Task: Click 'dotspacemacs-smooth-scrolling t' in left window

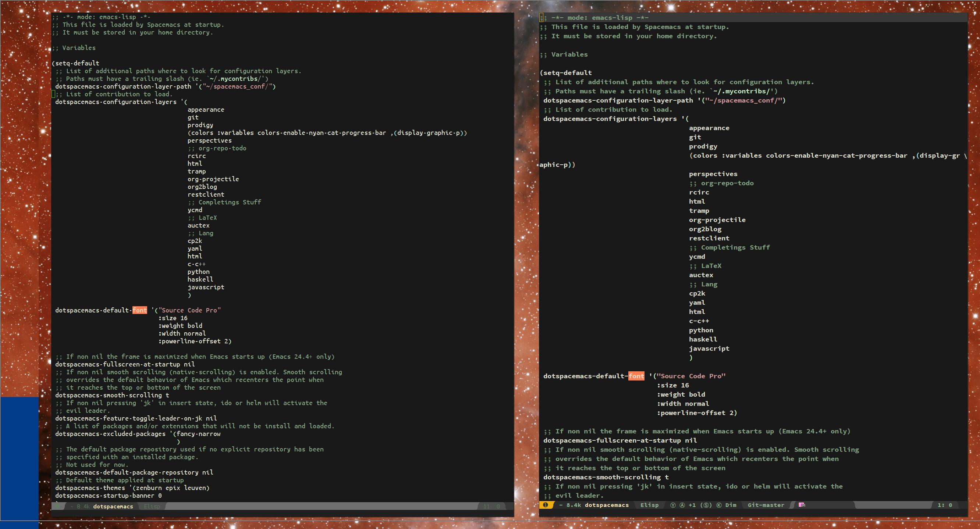Action: click(x=112, y=395)
